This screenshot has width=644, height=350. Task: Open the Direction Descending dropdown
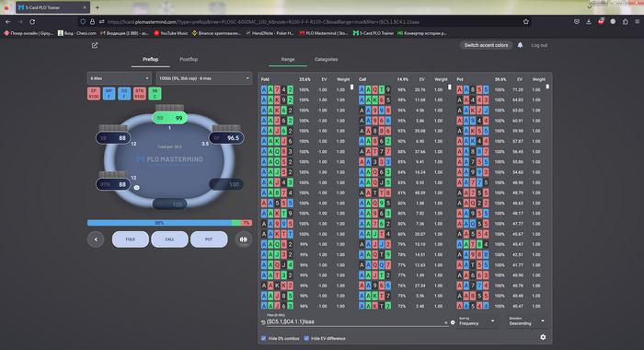tap(527, 321)
